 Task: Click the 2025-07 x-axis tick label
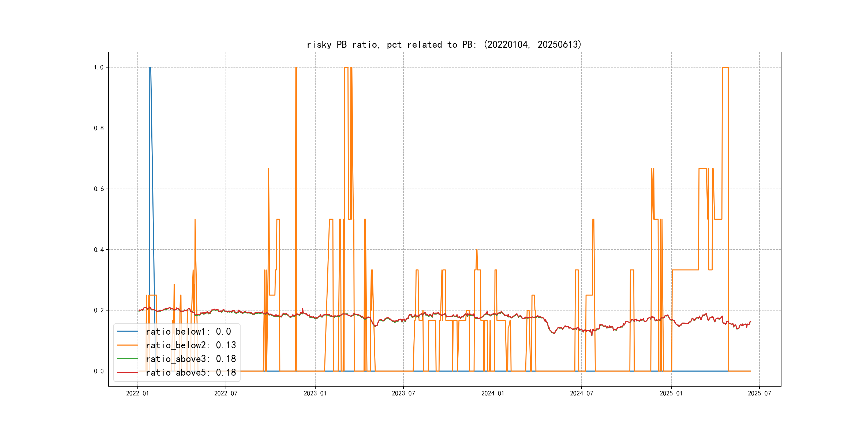coord(759,393)
